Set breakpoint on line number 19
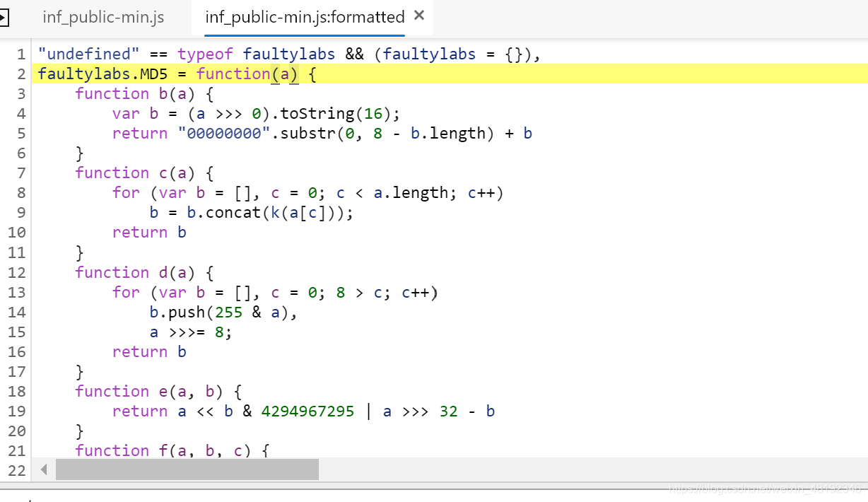868x502 pixels. click(17, 411)
